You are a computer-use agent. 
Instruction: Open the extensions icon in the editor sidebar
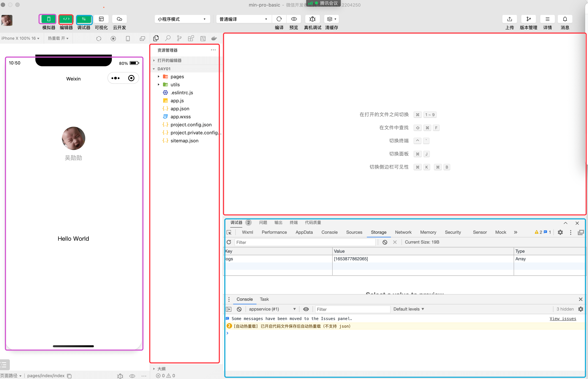pyautogui.click(x=191, y=38)
